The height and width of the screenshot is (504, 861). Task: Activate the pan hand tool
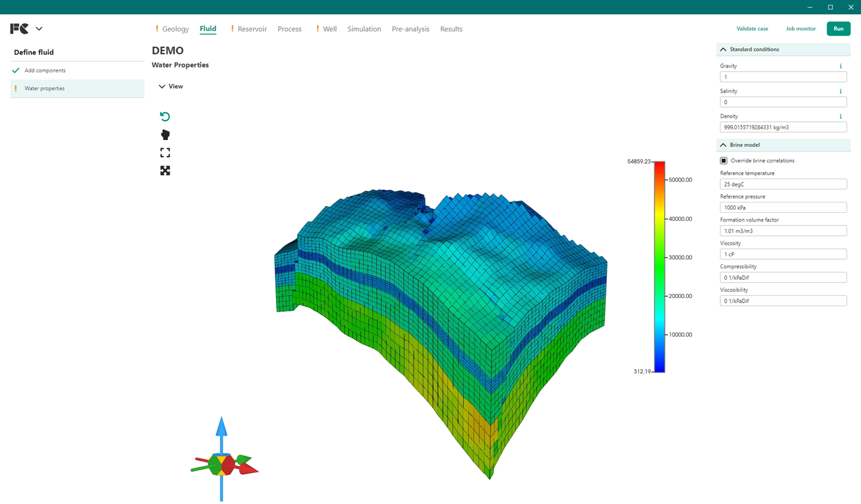[x=165, y=134]
